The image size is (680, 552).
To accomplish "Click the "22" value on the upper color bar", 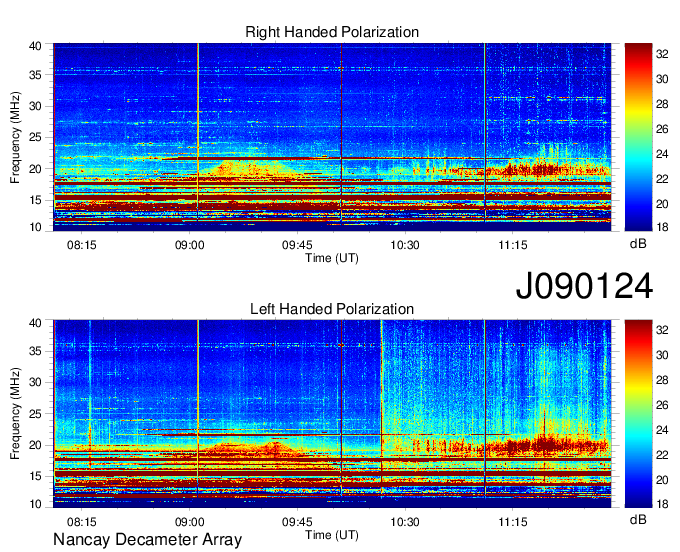I will pos(662,179).
